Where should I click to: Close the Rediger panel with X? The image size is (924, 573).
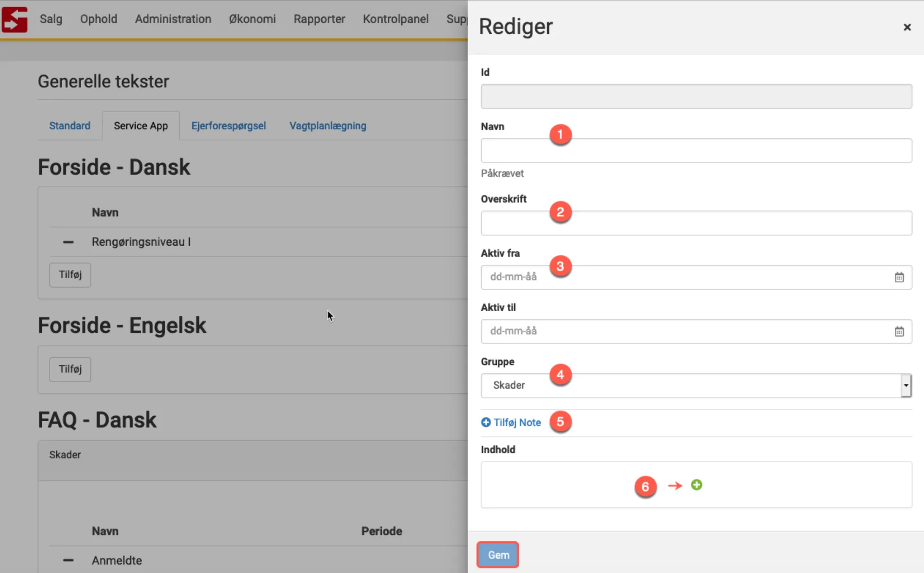[907, 27]
